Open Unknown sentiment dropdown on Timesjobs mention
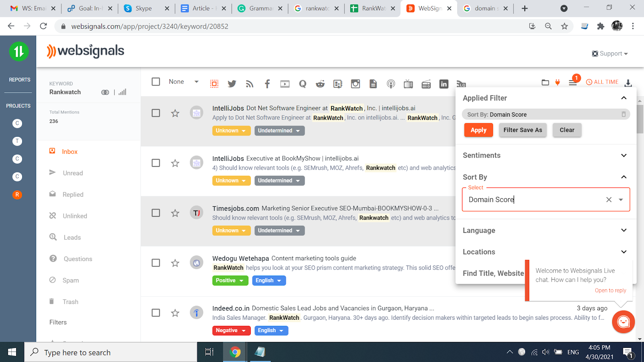This screenshot has width=644, height=362. point(231,230)
